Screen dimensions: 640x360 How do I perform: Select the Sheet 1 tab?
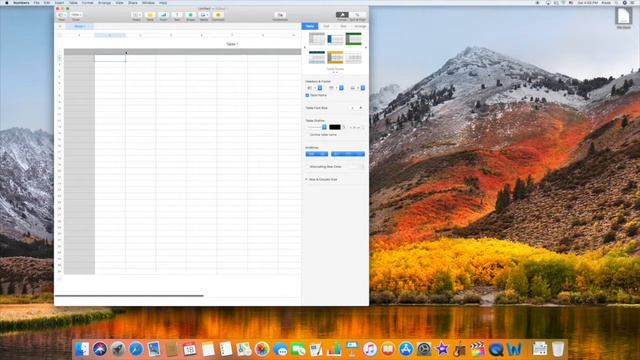(80, 26)
